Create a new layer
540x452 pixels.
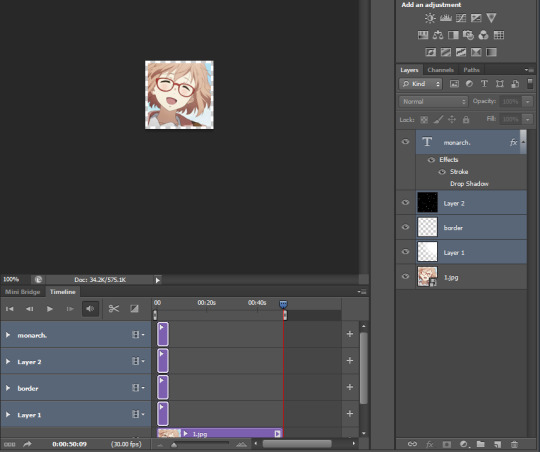[497, 444]
